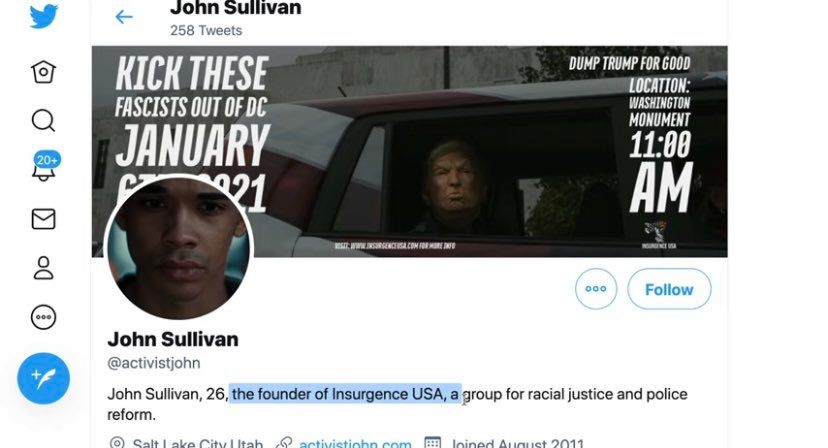Go back using the left arrow
The height and width of the screenshot is (448, 828).
[124, 17]
